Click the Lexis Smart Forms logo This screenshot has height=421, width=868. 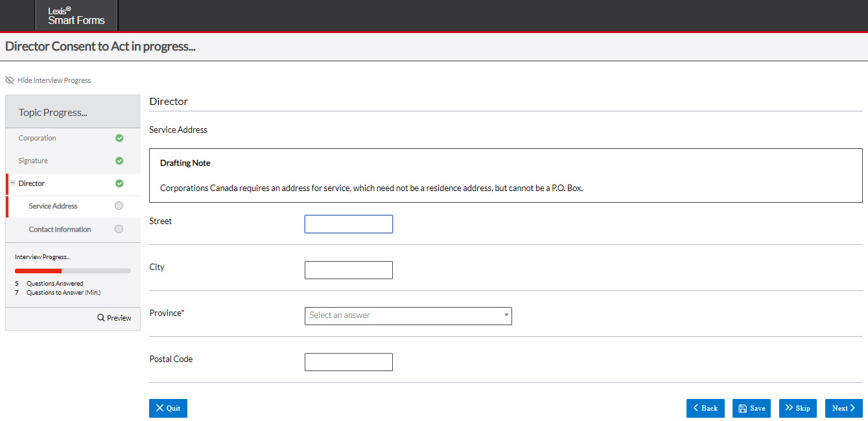pyautogui.click(x=76, y=16)
